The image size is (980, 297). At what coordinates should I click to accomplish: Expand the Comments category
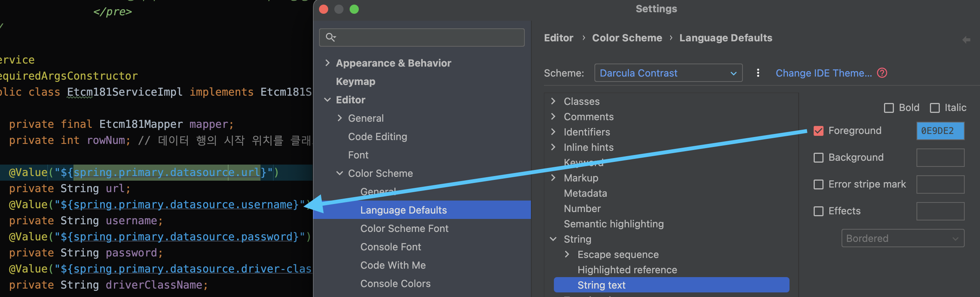pyautogui.click(x=553, y=116)
